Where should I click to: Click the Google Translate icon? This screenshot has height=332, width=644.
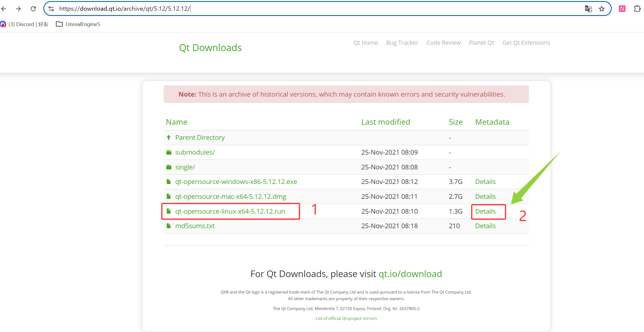point(588,9)
